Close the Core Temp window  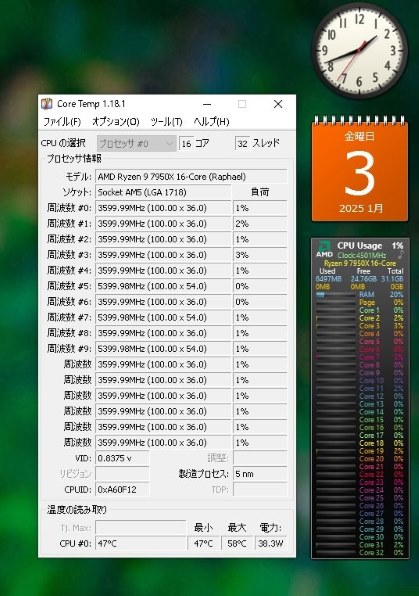[x=278, y=104]
